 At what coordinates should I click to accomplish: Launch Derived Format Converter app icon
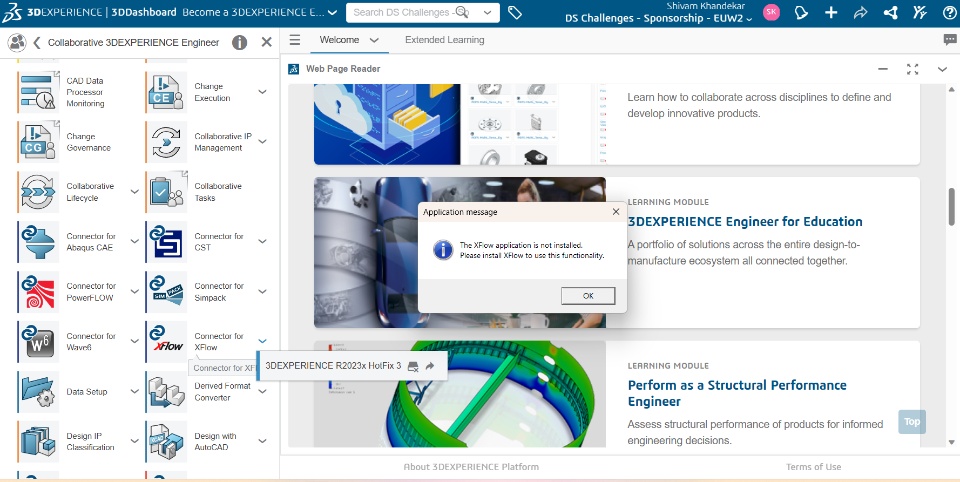click(167, 391)
